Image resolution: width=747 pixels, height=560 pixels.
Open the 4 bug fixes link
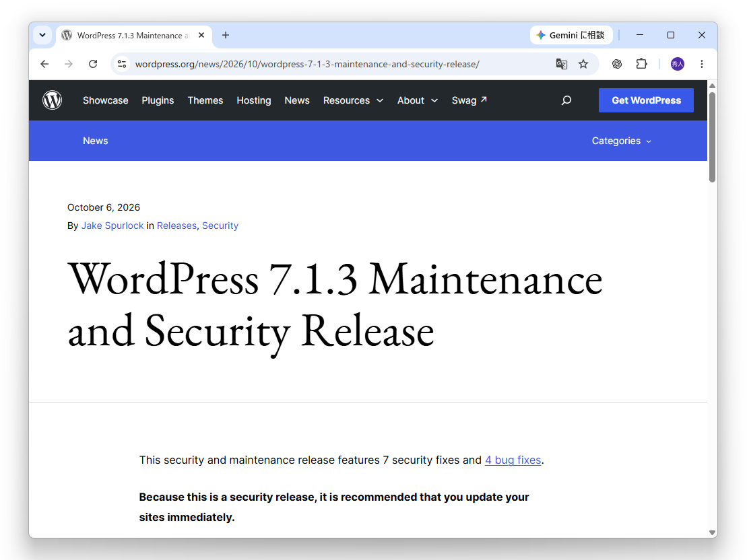click(x=513, y=460)
